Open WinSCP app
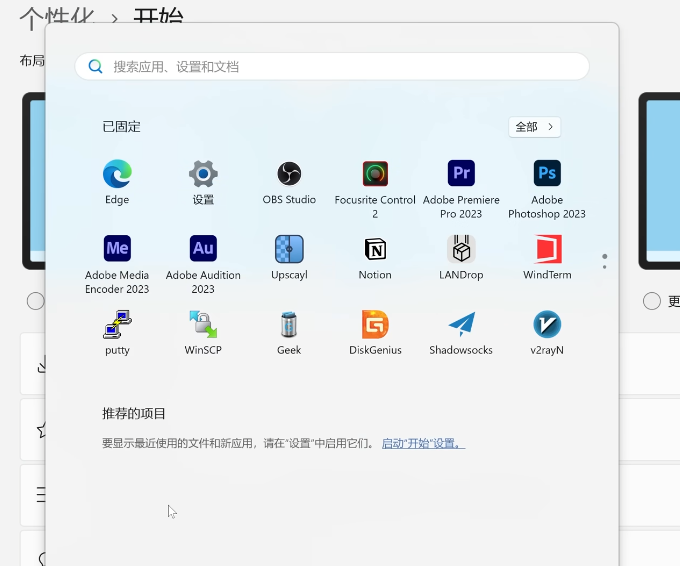 click(203, 324)
